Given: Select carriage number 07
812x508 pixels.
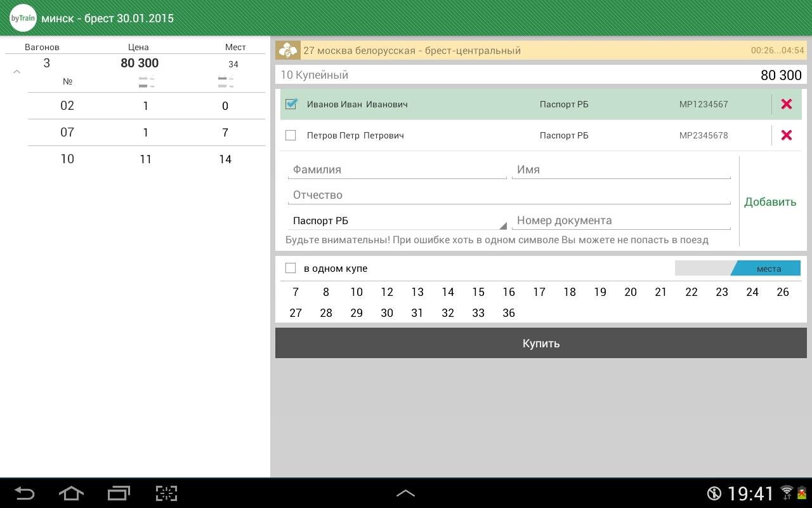Looking at the screenshot, I should (x=147, y=133).
